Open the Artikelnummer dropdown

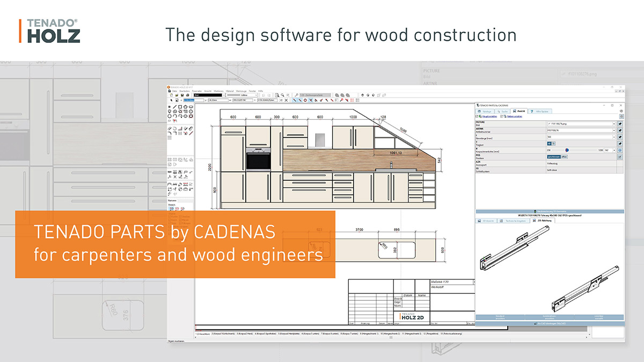coord(614,130)
